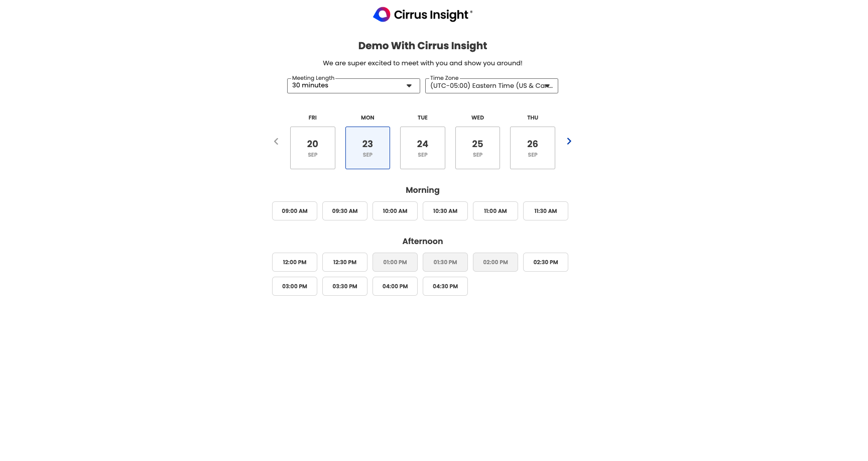
Task: Expand the Time Zone selector
Action: click(491, 86)
